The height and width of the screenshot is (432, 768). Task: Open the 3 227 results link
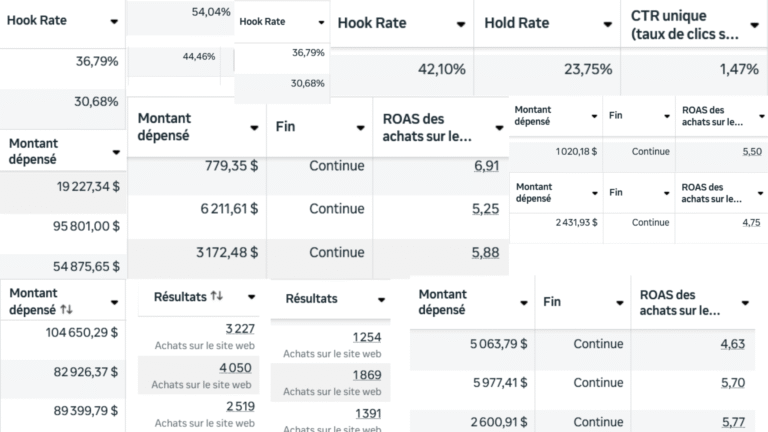tap(240, 329)
